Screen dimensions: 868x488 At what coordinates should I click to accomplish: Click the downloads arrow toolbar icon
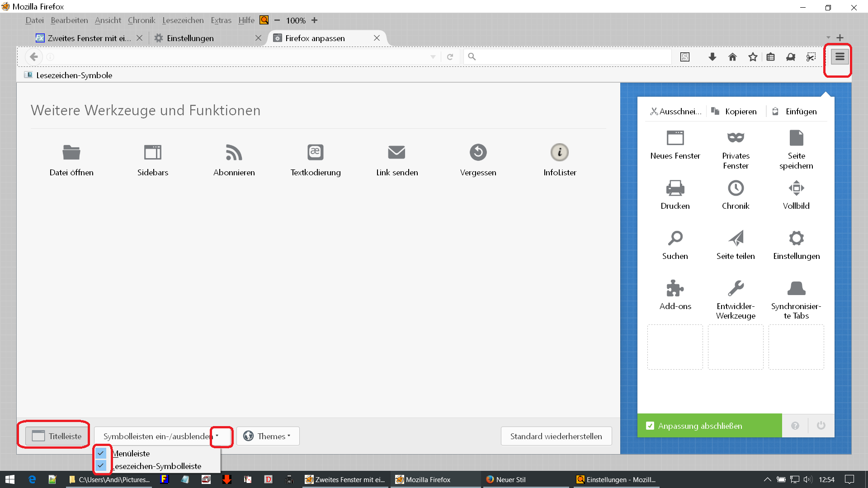(712, 57)
